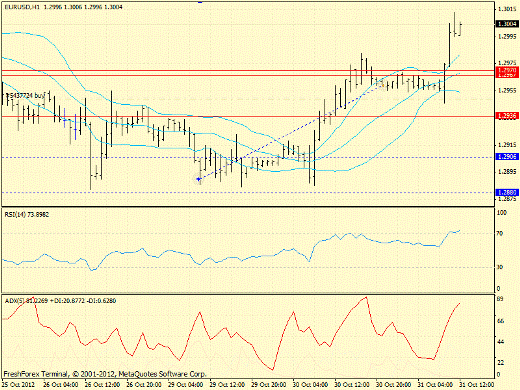The width and height of the screenshot is (520, 390).
Task: Click the RSI(14) 73.8982 indicator label
Action: pyautogui.click(x=27, y=215)
